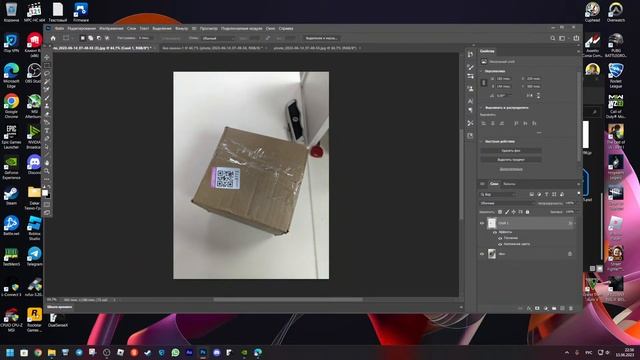Collapse 'Быстрые действия' section
Image resolution: width=640 pixels, height=360 pixels.
482,141
